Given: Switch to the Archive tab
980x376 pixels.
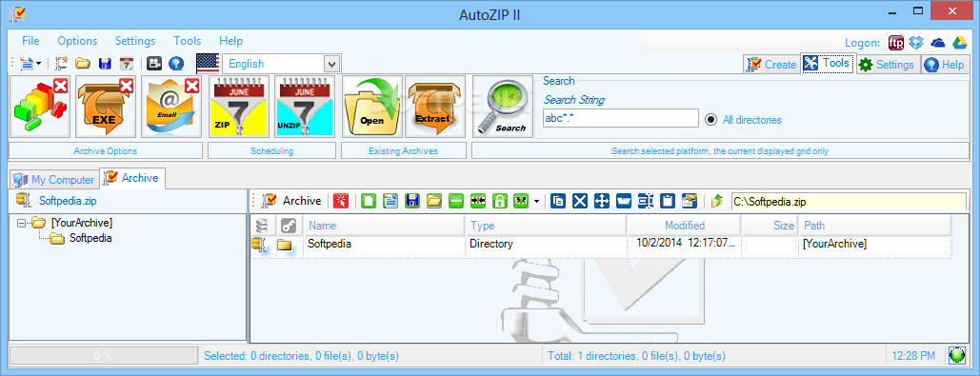Looking at the screenshot, I should click(132, 178).
